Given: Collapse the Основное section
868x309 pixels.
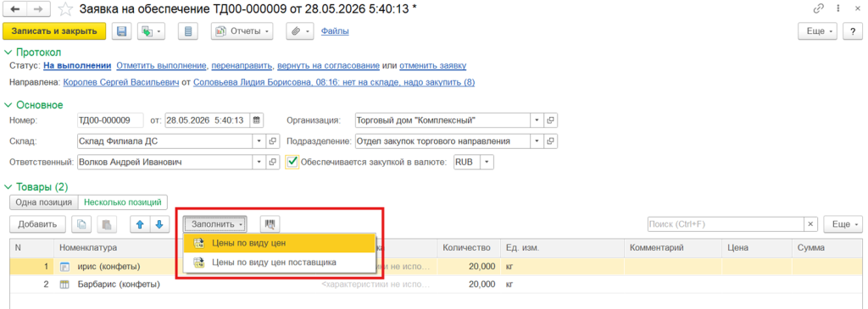Looking at the screenshot, I should pos(34,104).
